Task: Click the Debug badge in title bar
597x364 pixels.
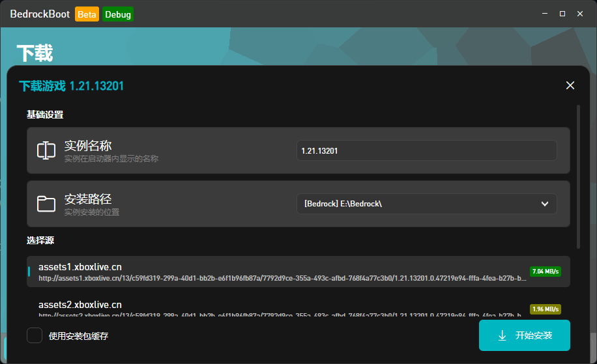Action: pyautogui.click(x=118, y=14)
